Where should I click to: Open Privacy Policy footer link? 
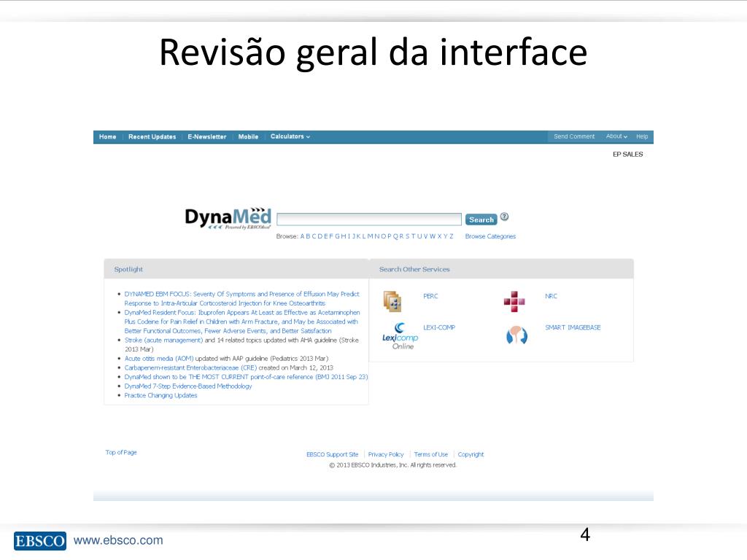(386, 455)
